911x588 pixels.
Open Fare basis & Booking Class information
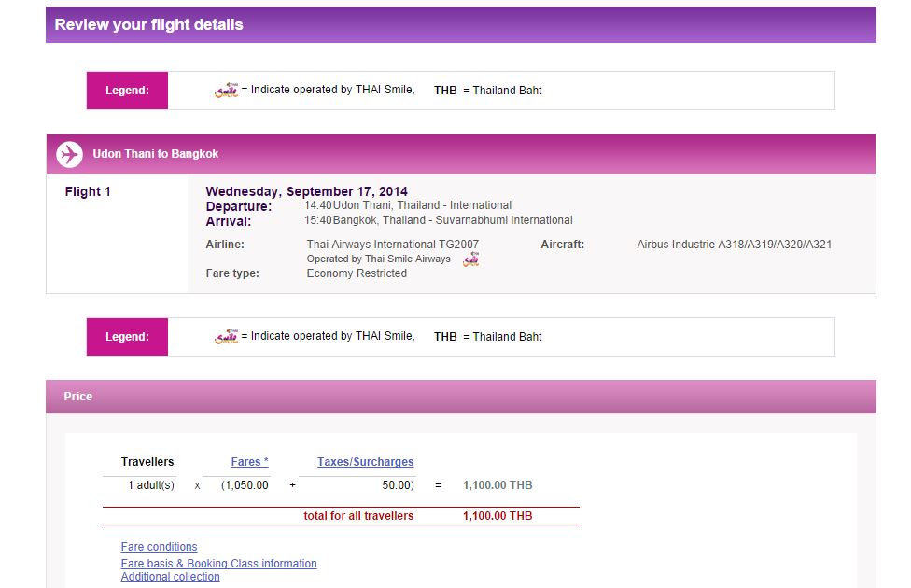click(x=219, y=564)
